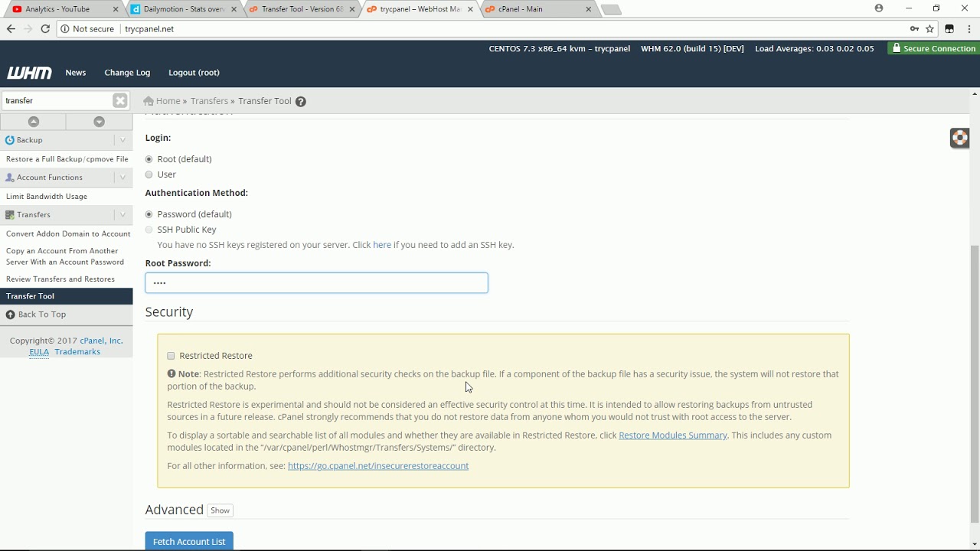Viewport: 980px width, 551px height.
Task: Switch to the cPanel - Main tab
Action: pos(537,9)
